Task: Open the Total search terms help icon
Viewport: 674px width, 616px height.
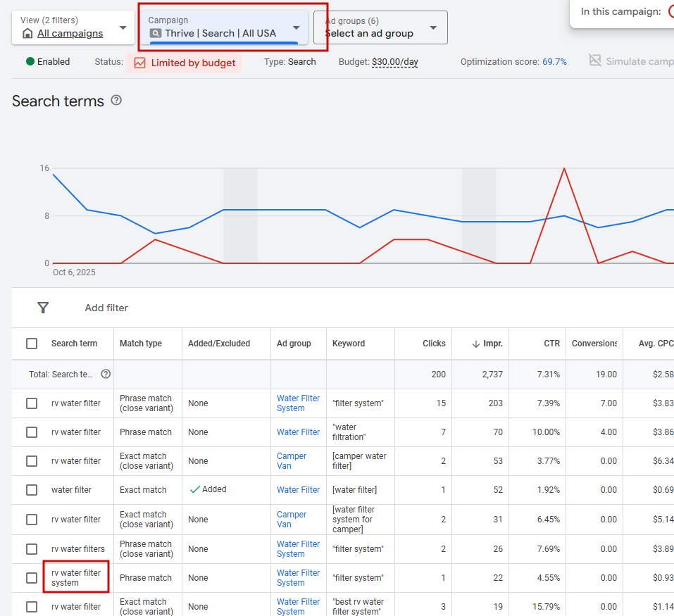Action: click(106, 374)
